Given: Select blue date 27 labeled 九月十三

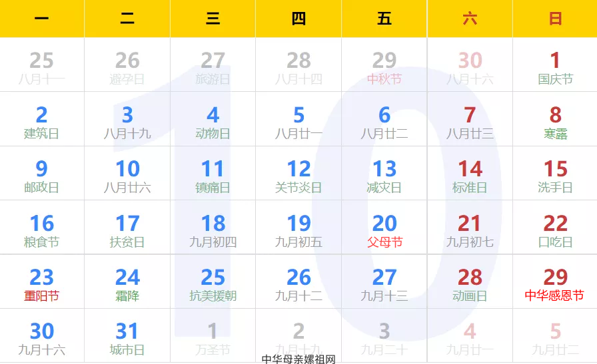Looking at the screenshot, I should pyautogui.click(x=384, y=282).
